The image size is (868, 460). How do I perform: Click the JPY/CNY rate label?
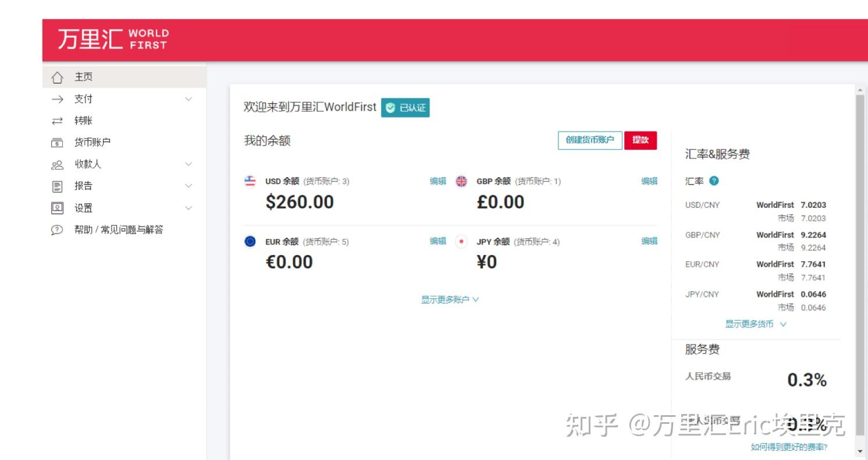[x=702, y=295]
